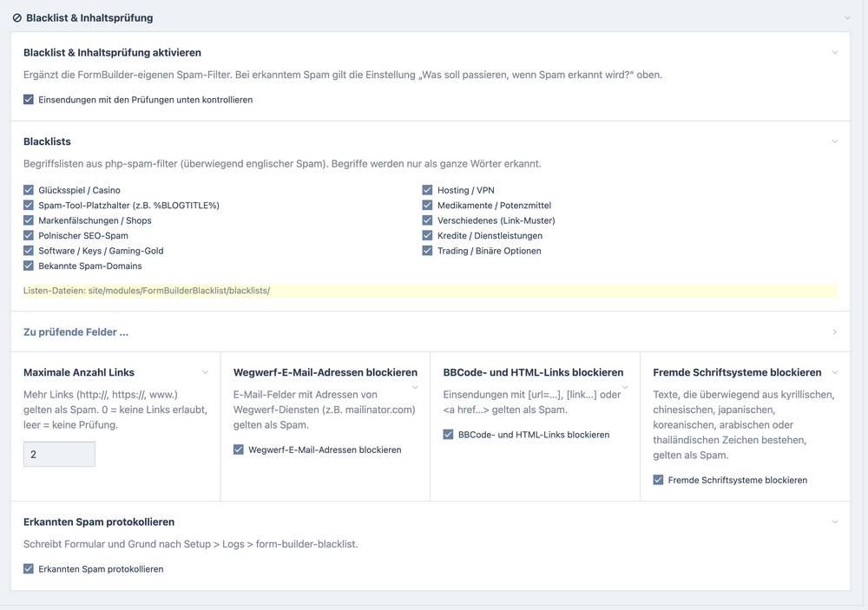Uncheck Kredite / Dienstleistungen blacklist
The height and width of the screenshot is (610, 868).
427,235
